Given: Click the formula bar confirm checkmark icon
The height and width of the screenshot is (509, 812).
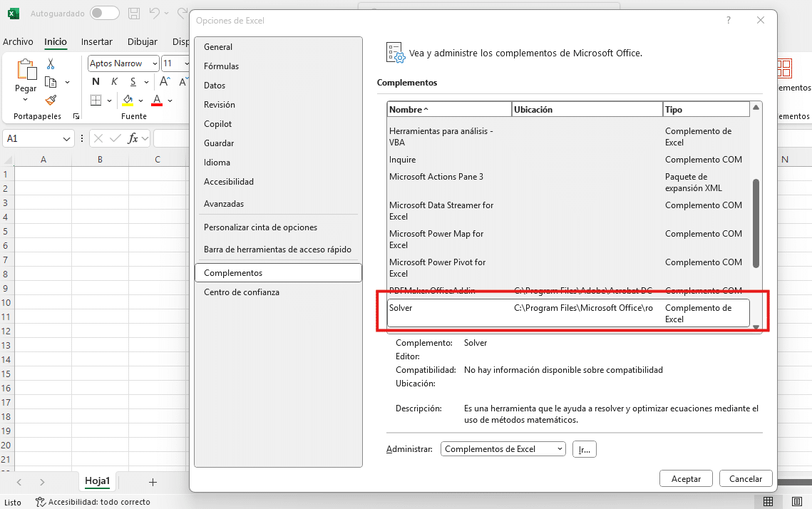Looking at the screenshot, I should [115, 138].
